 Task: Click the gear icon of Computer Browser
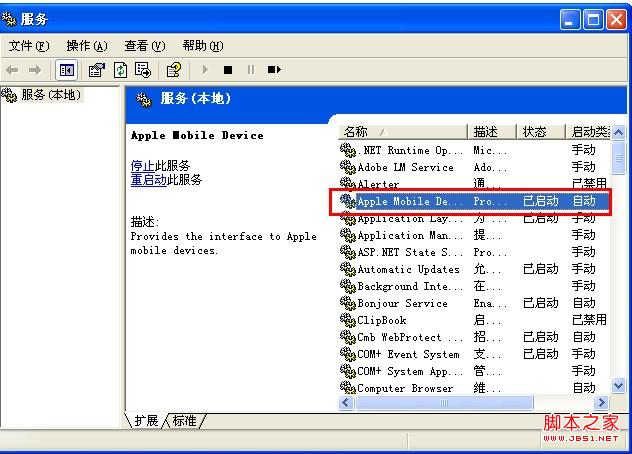tap(347, 388)
